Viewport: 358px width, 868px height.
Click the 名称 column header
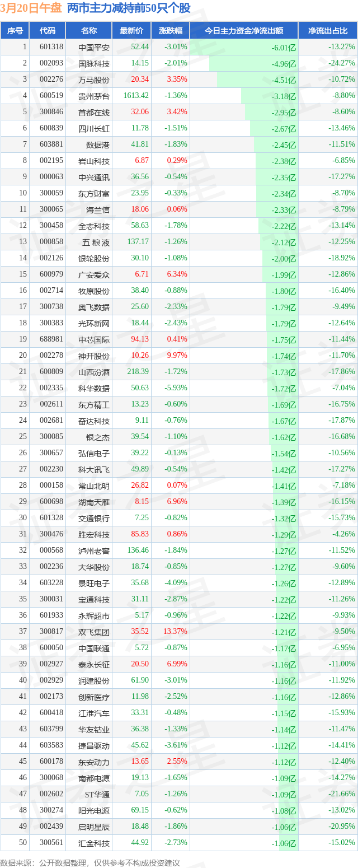click(89, 31)
